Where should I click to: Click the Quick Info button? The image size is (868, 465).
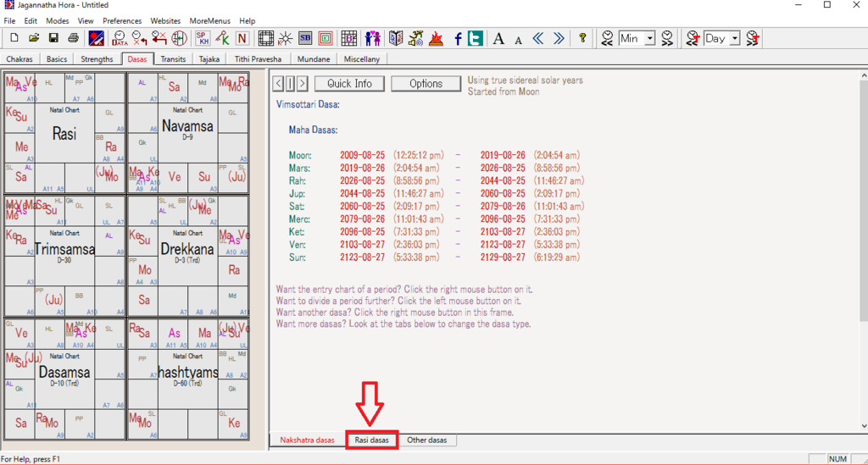[x=349, y=84]
